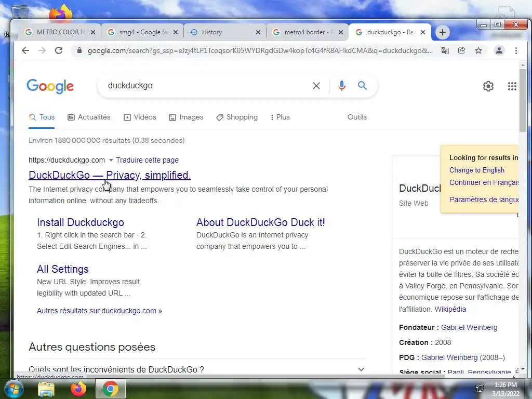Screen dimensions: 532x399
Task: Click the taskbar clock showing 1:26 PM
Action: point(506,389)
